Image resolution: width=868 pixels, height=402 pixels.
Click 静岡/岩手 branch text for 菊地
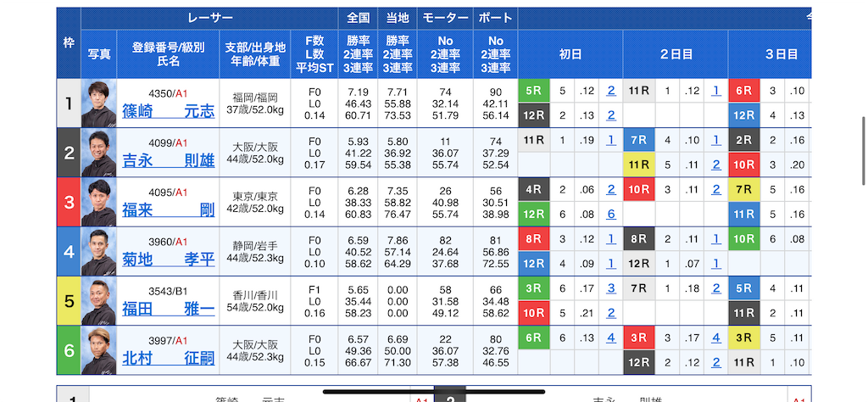pyautogui.click(x=255, y=247)
